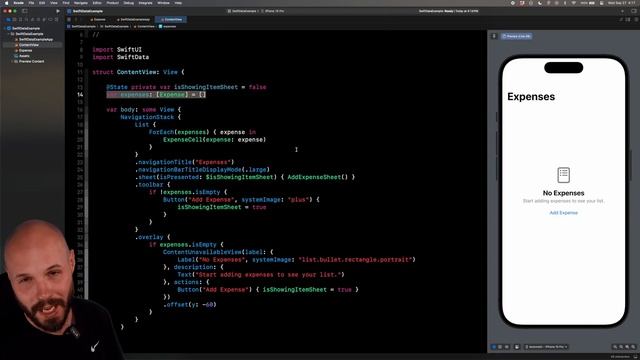Click the Xcode status Ready activity text
640x360 pixels.
click(x=448, y=11)
